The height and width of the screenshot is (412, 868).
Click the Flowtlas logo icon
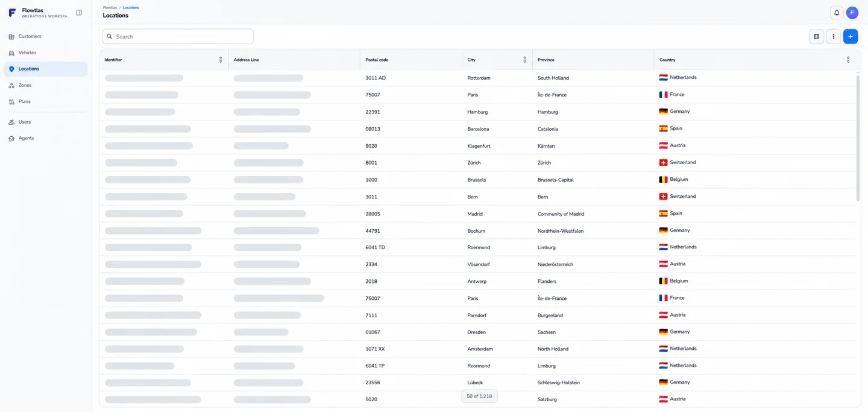coord(12,13)
